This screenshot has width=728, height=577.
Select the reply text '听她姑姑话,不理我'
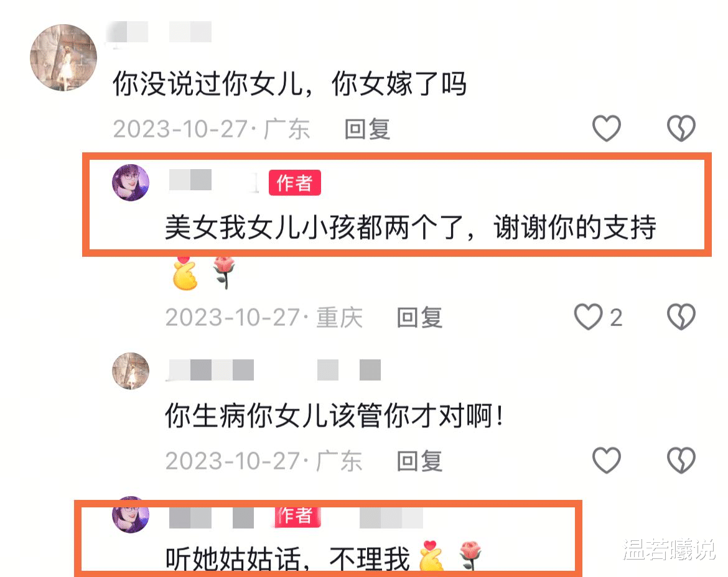288,558
